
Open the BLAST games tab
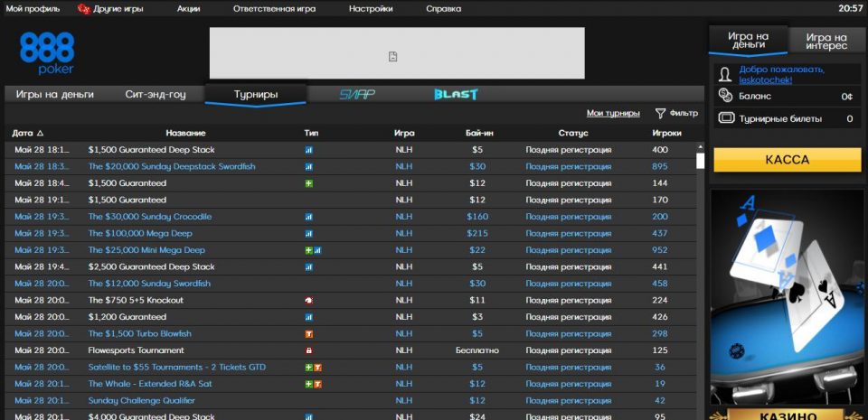(455, 94)
